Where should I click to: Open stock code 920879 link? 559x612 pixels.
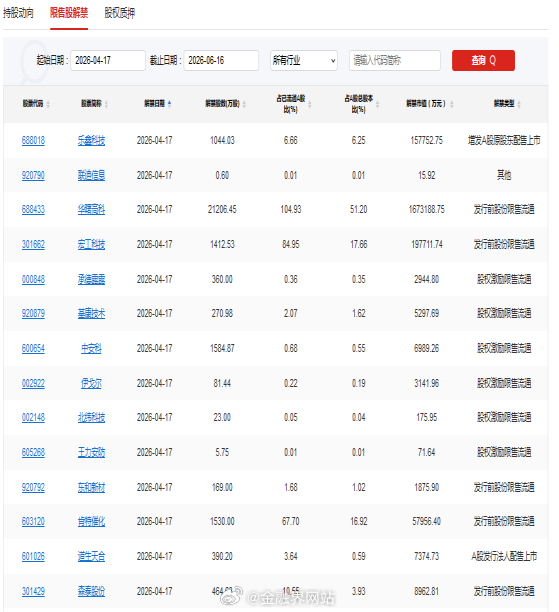[33, 313]
